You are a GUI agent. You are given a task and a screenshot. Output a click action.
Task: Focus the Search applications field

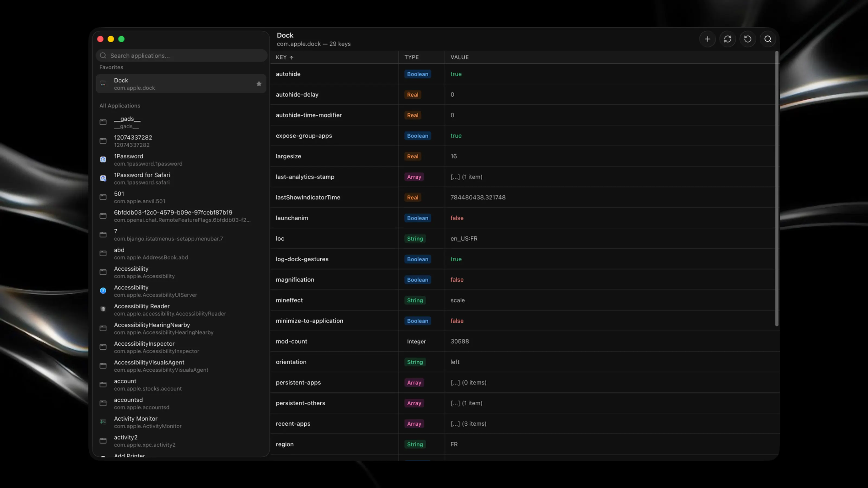(181, 56)
